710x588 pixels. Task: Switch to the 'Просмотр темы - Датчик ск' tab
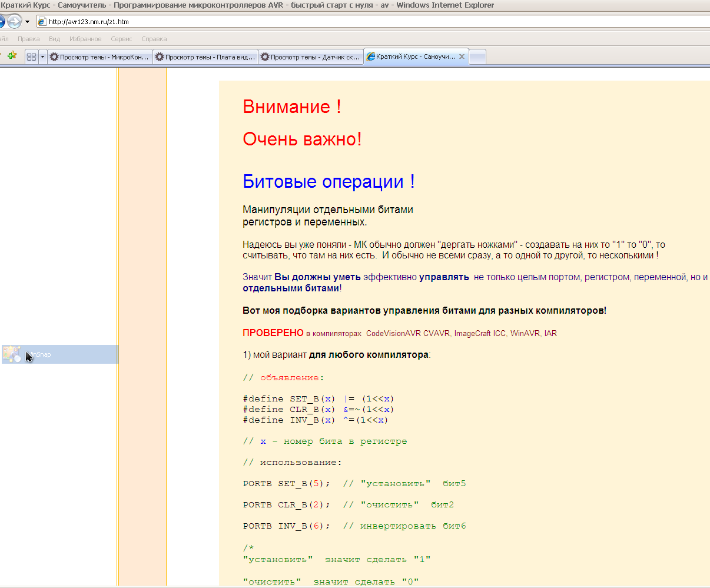point(310,57)
